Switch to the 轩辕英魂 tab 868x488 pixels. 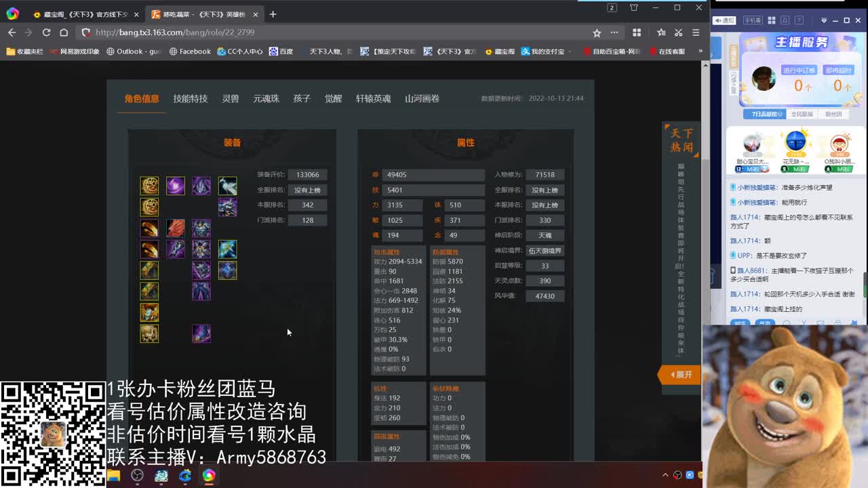click(374, 98)
